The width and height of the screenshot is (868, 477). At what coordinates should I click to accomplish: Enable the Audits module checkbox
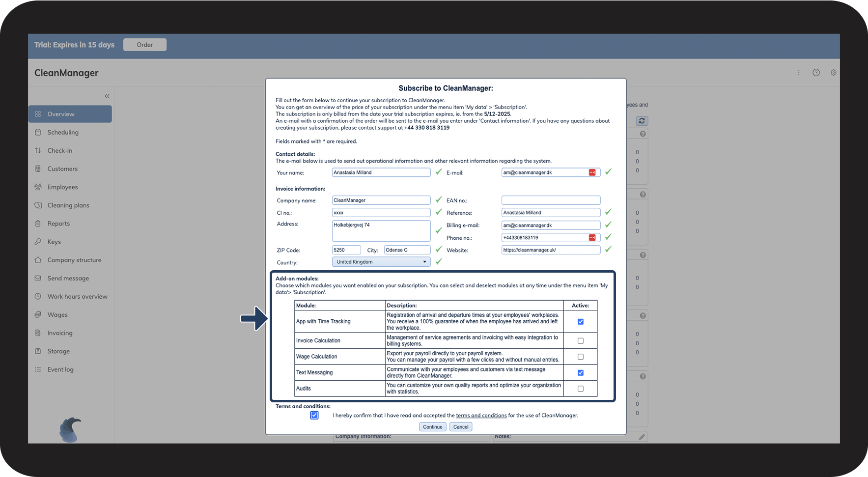[x=581, y=389]
